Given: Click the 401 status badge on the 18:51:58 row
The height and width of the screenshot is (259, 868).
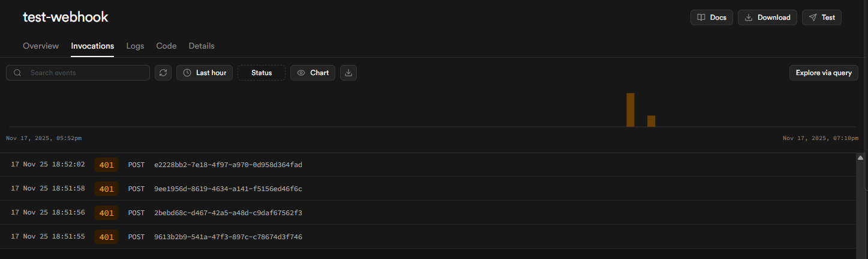Looking at the screenshot, I should point(106,189).
